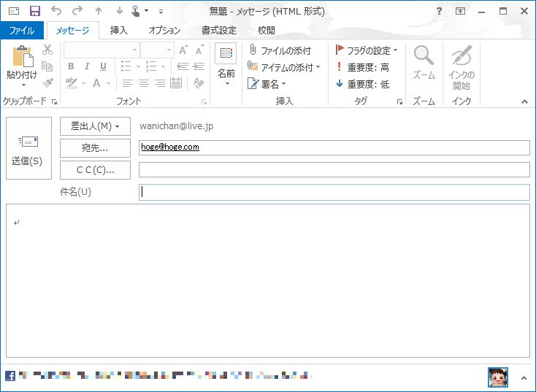Toggle touch/mouse mode icon
Screen dimensions: 536x392
(136, 11)
